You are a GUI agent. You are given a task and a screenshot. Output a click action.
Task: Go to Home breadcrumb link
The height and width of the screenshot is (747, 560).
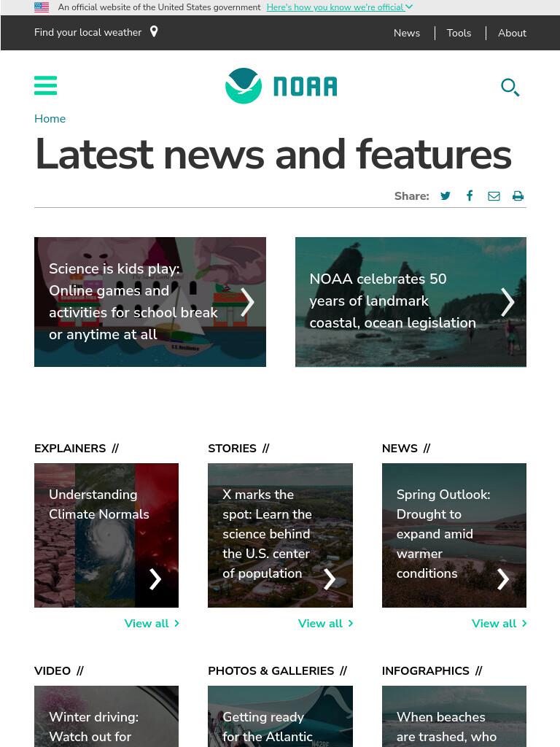point(50,119)
